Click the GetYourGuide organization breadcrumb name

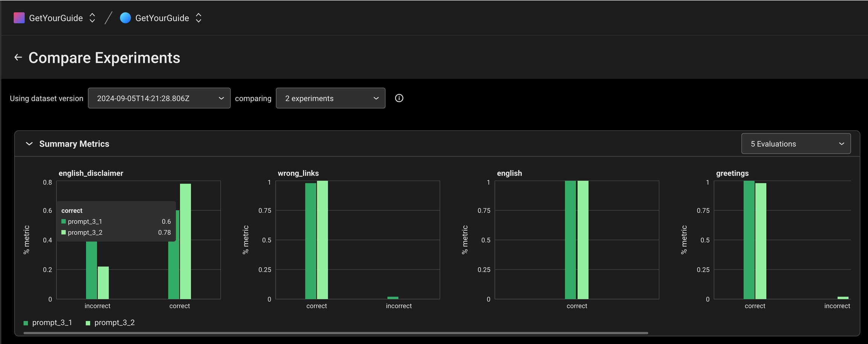pyautogui.click(x=56, y=18)
